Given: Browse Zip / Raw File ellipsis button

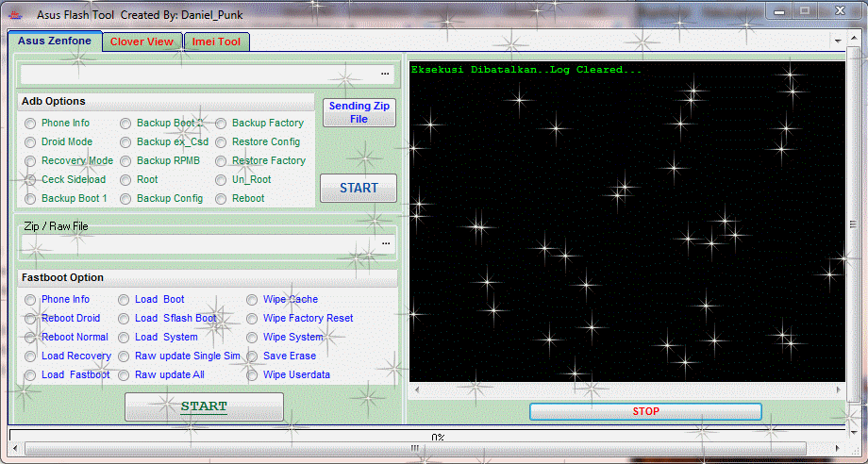Looking at the screenshot, I should (386, 243).
